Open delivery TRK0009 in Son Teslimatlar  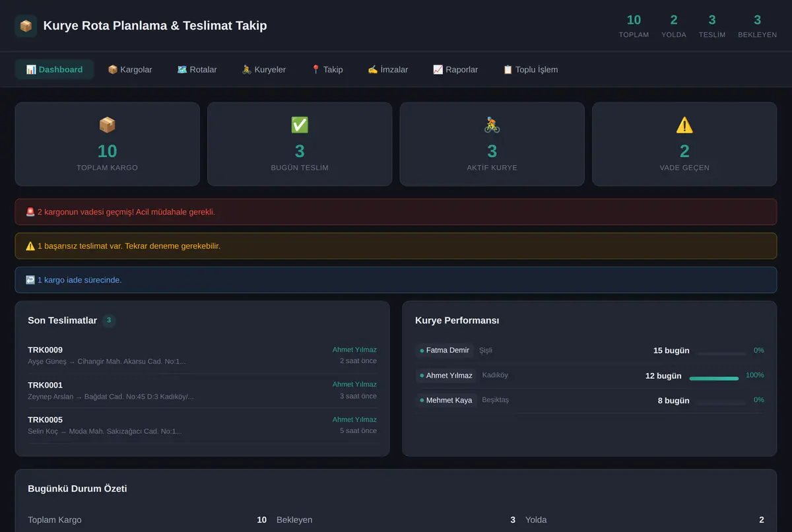(202, 356)
